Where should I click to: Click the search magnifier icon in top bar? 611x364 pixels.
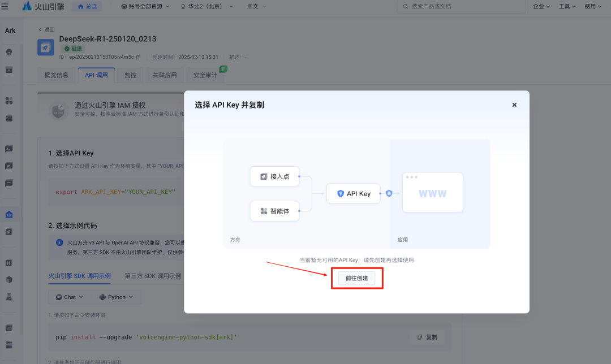405,7
